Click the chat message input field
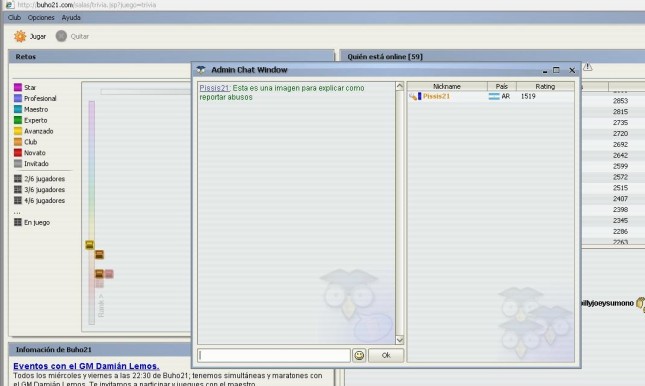 click(274, 355)
